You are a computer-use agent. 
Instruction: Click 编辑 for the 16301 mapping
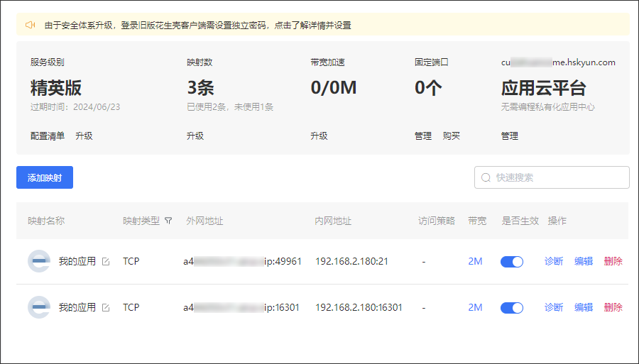coord(584,307)
